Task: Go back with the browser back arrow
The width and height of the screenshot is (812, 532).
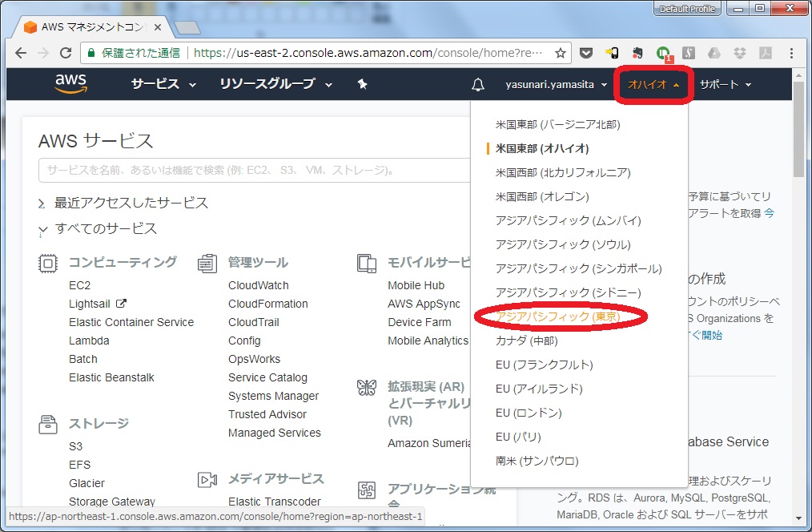Action: click(21, 53)
